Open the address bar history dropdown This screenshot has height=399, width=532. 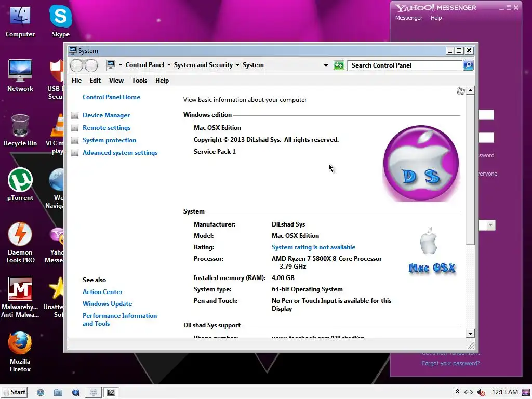pos(326,65)
